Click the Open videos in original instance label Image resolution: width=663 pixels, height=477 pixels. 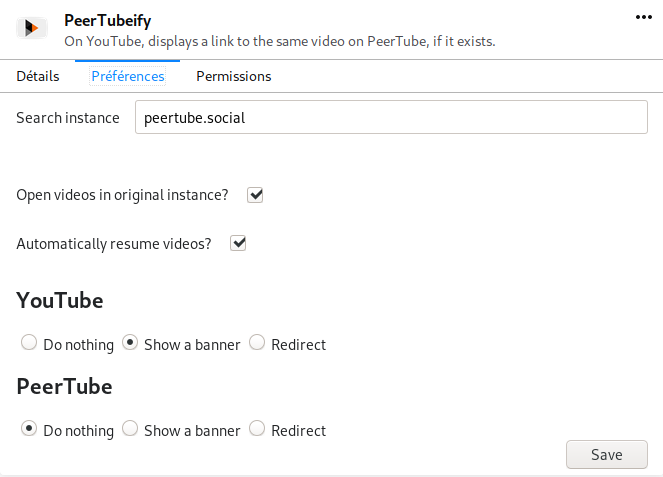(122, 195)
